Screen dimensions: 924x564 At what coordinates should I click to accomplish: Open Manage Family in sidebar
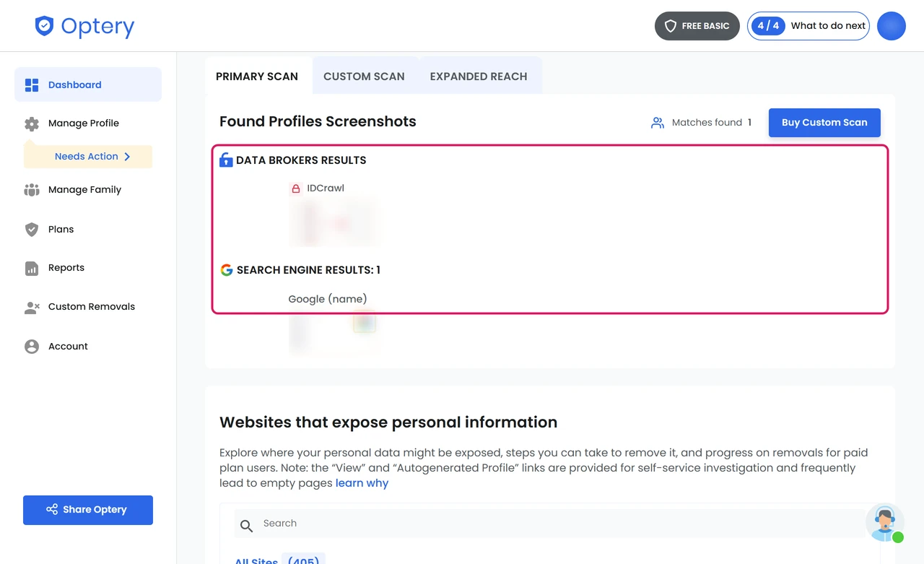84,190
